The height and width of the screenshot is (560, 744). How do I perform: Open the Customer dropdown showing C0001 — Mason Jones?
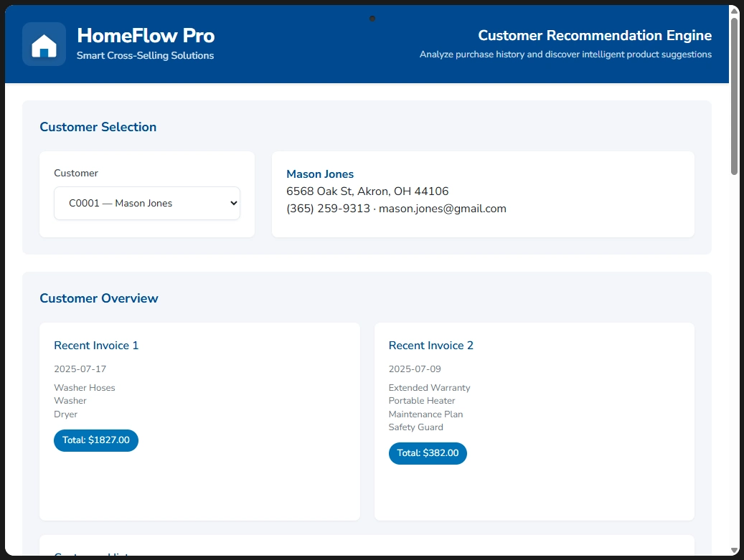click(147, 203)
